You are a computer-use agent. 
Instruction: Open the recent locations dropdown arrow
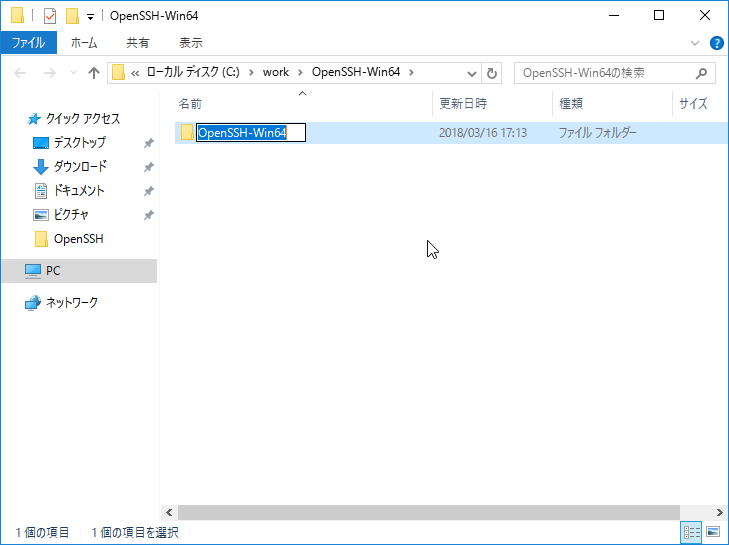click(73, 73)
